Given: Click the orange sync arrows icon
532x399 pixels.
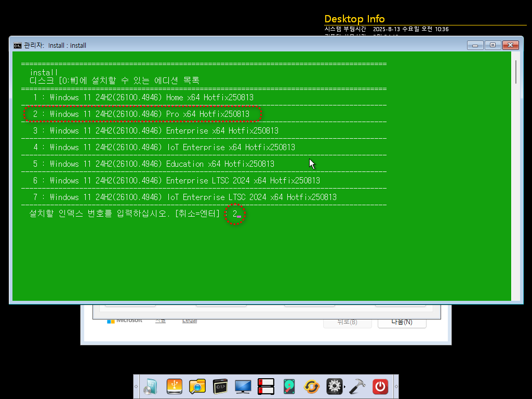Looking at the screenshot, I should [x=312, y=387].
